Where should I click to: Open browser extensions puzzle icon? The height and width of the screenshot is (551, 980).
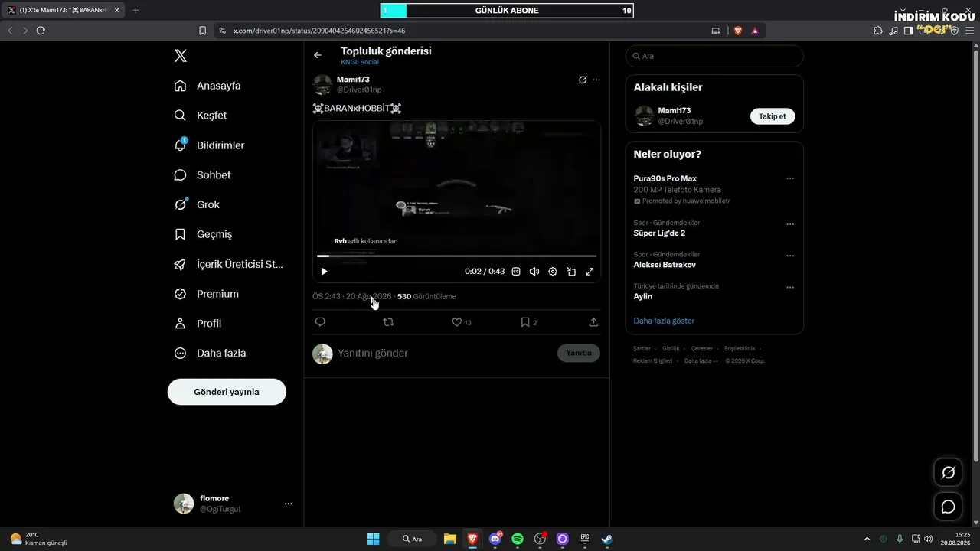[x=878, y=31]
